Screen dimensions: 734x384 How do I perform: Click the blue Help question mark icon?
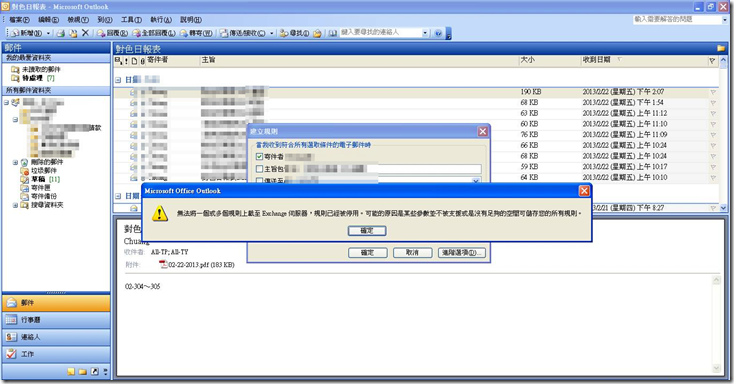click(438, 33)
